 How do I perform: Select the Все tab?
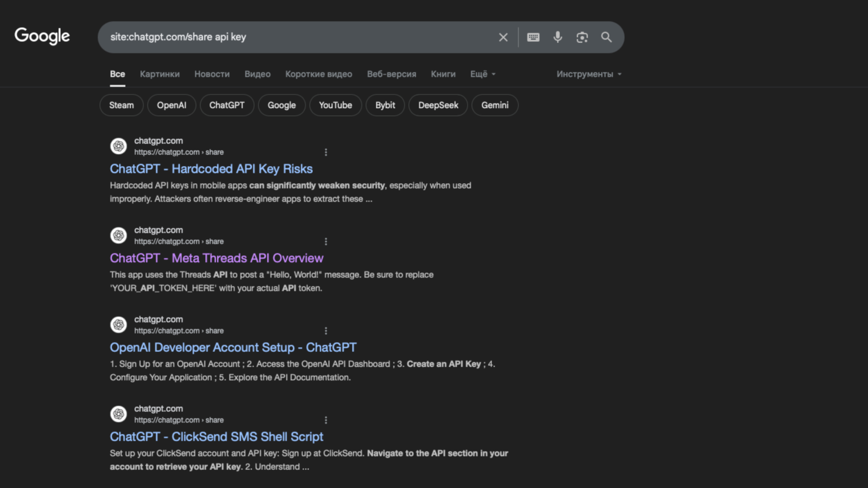117,74
